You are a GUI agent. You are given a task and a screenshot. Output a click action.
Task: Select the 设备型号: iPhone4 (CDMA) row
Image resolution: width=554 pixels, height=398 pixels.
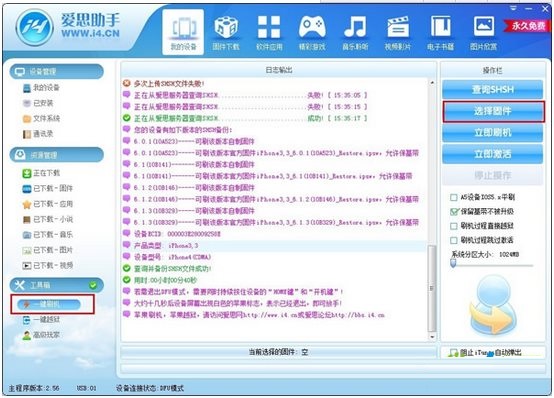pos(275,257)
